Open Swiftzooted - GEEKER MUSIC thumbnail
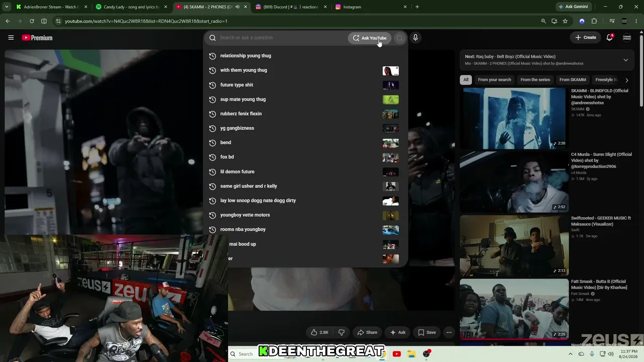 pyautogui.click(x=514, y=245)
